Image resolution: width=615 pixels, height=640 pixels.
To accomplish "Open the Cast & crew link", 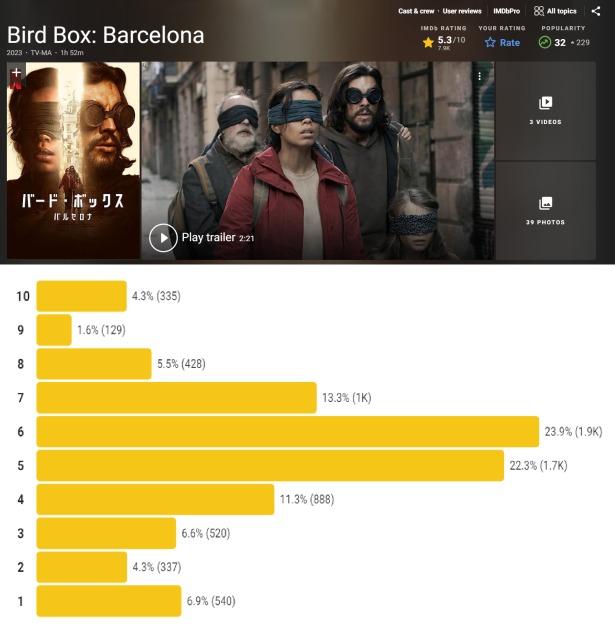I will pyautogui.click(x=416, y=11).
